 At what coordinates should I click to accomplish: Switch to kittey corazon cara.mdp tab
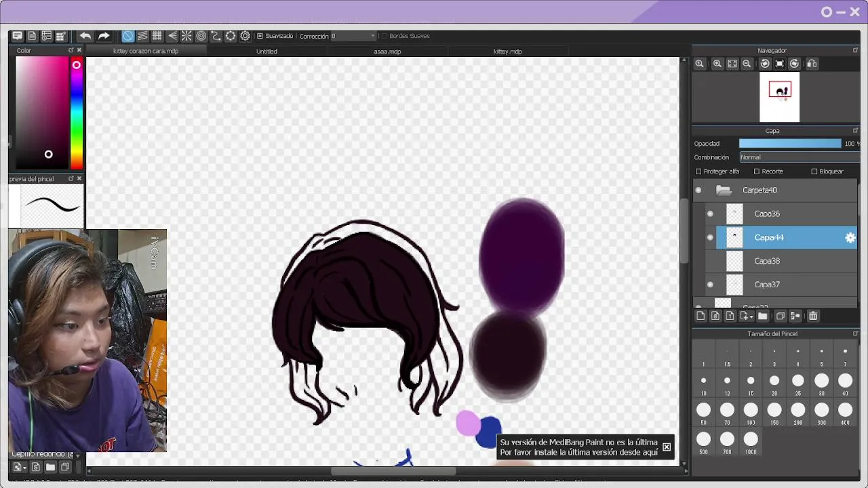[146, 52]
